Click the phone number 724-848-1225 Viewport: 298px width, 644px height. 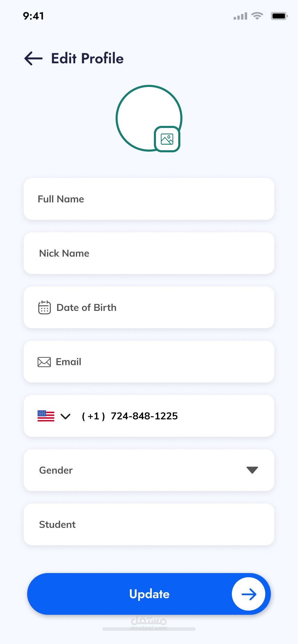144,416
